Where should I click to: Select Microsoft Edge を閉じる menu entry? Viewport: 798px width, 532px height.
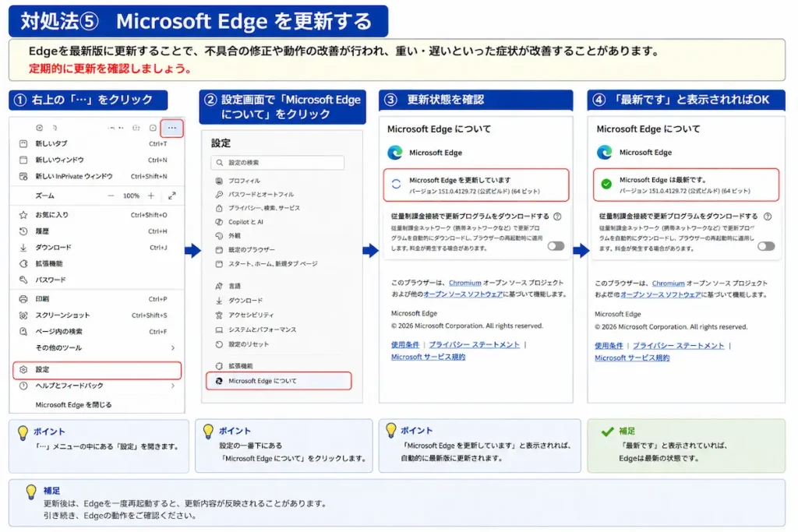click(73, 405)
